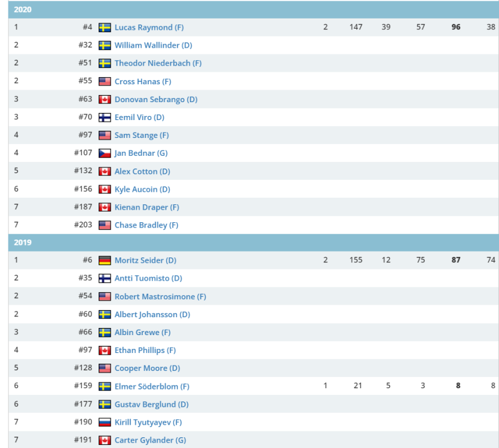The width and height of the screenshot is (499, 448).
Task: Click the Russian flag beside Kirill Tyutyayev
Action: click(105, 422)
